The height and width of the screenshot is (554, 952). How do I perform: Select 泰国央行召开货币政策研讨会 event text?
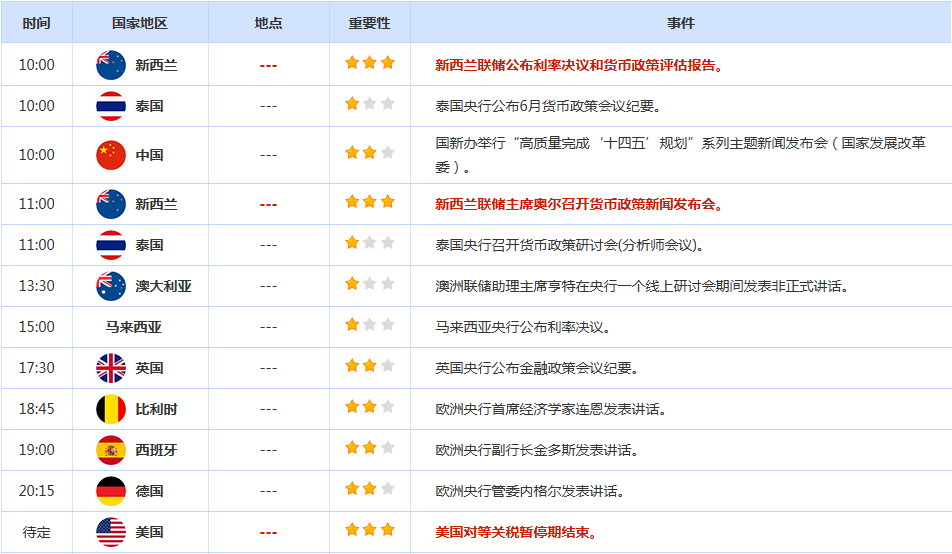click(570, 245)
